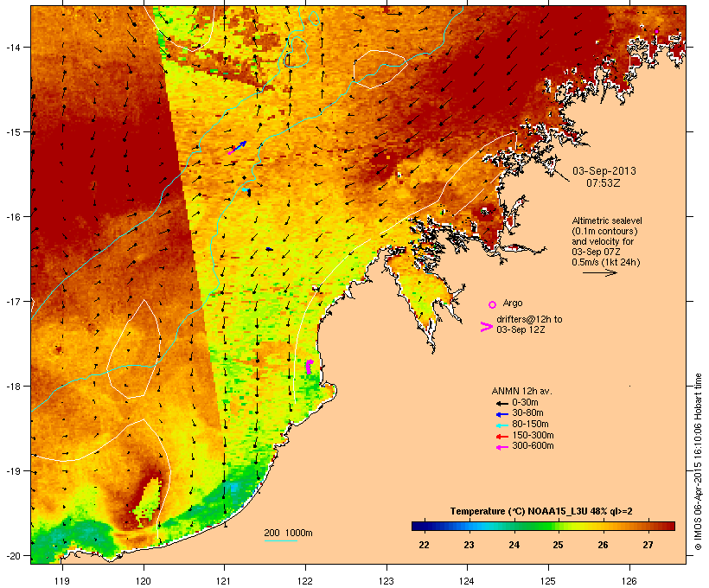
Task: Click the temperature colorbar near 25 degrees
Action: pyautogui.click(x=559, y=526)
